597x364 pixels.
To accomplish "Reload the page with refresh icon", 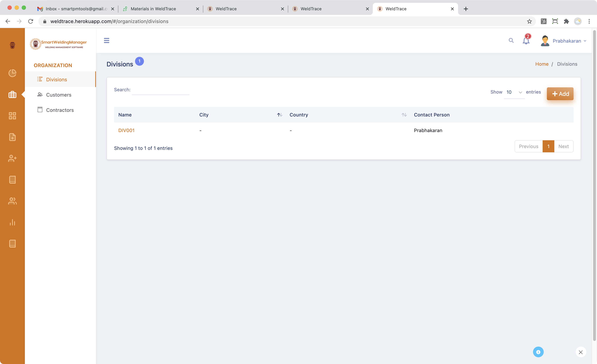I will [31, 21].
